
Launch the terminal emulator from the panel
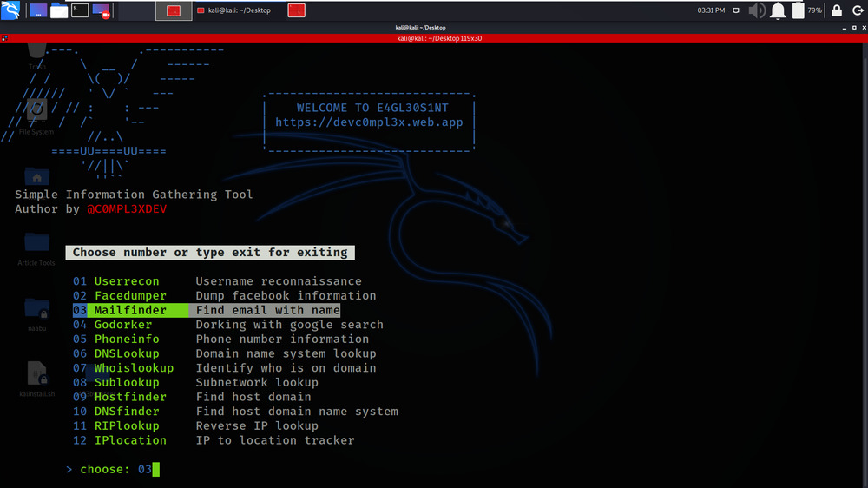pos(80,10)
